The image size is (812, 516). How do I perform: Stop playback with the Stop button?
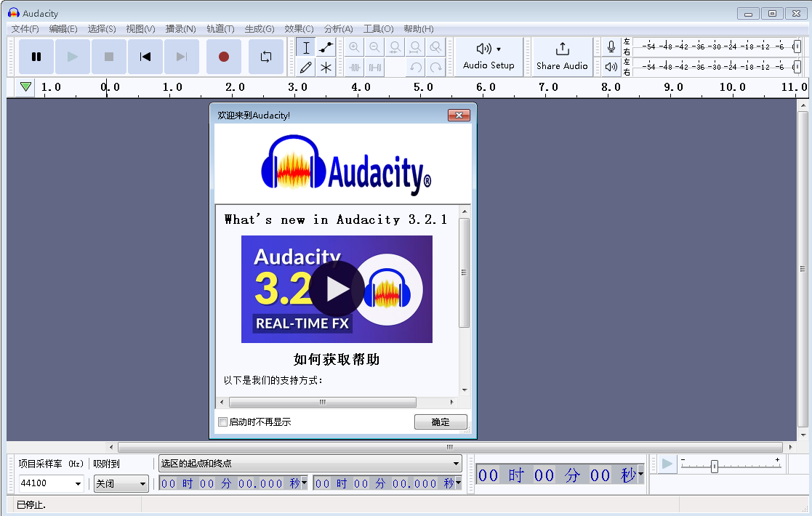pos(109,57)
